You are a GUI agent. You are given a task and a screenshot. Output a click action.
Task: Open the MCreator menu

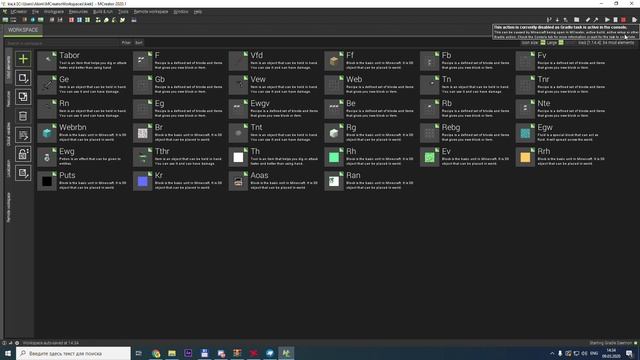(18, 11)
